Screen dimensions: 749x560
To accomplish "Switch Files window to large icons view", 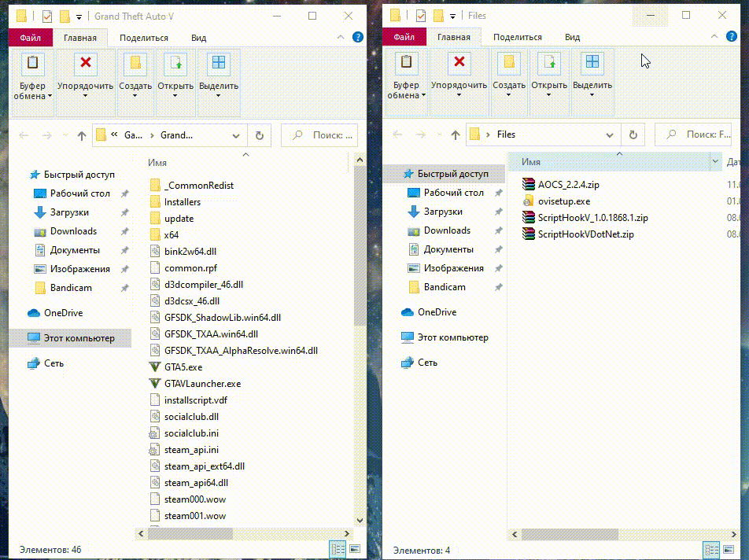I will pyautogui.click(x=728, y=549).
